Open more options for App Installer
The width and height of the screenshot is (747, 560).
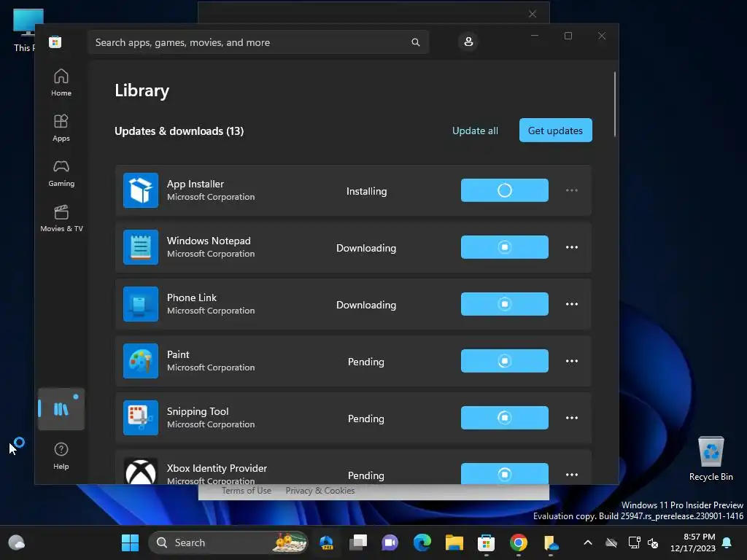(x=572, y=190)
